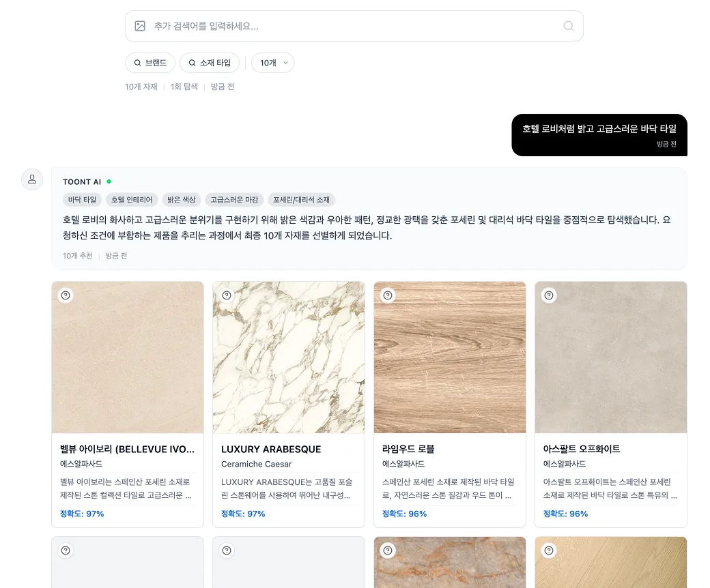Click 에스알파사드 brand under 벨뷰 아이보리
Image resolution: width=710 pixels, height=588 pixels.
tap(81, 464)
